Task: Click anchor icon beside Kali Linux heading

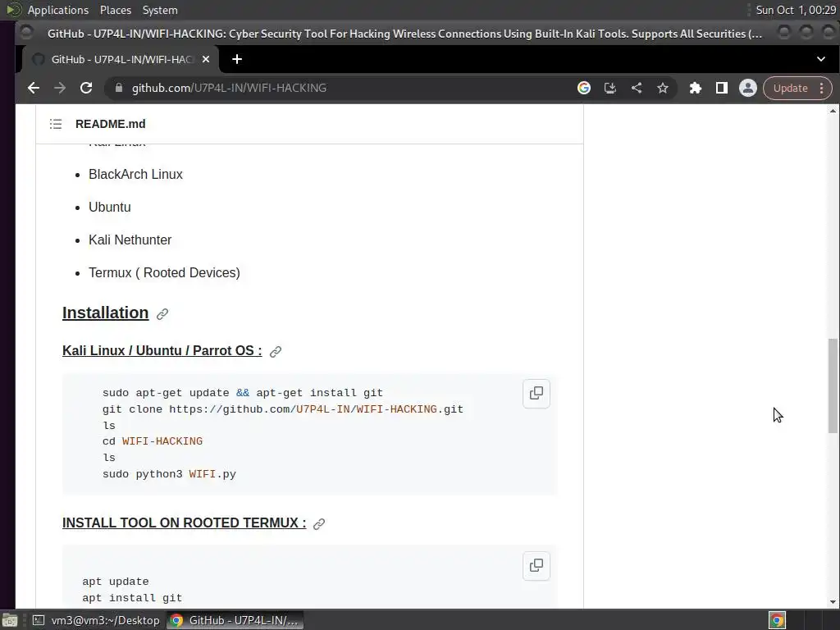Action: [276, 352]
